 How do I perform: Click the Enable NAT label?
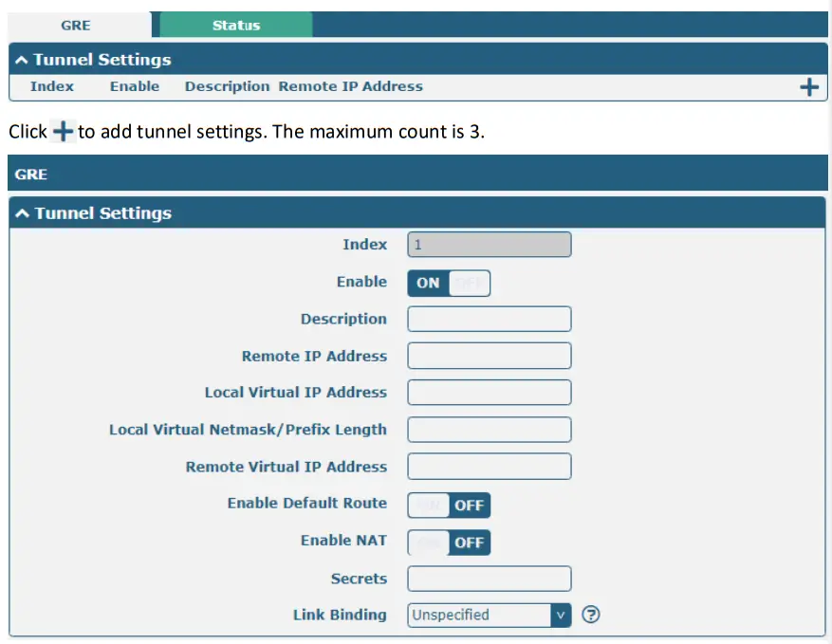point(343,541)
